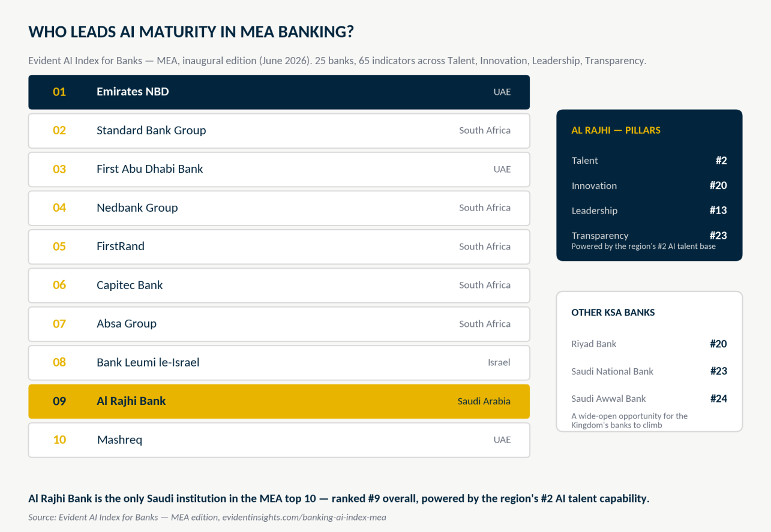
Task: Select the First Abu Dhabi Bank entry
Action: tap(279, 169)
